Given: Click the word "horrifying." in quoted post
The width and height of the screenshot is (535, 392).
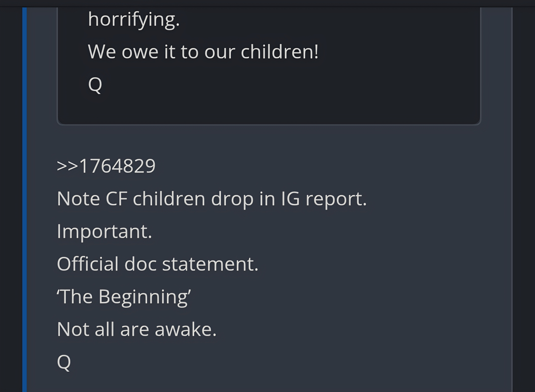Looking at the screenshot, I should click(134, 19).
